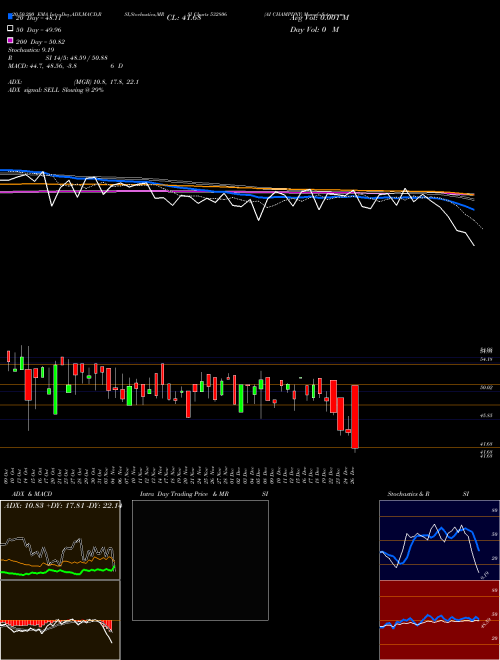This screenshot has height=660, width=500.
Task: Click the white 50 Day EMA legend swatch
Action: 10,29
